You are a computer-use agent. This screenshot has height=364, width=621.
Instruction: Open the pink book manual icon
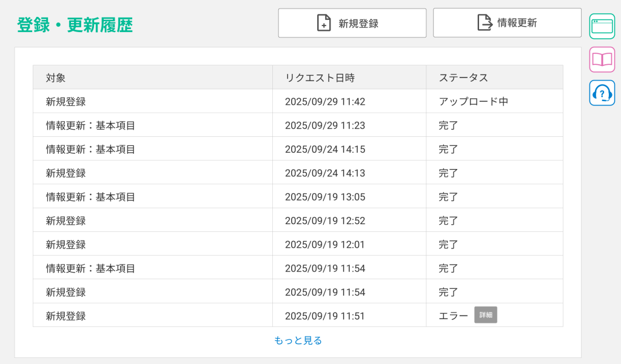[602, 59]
